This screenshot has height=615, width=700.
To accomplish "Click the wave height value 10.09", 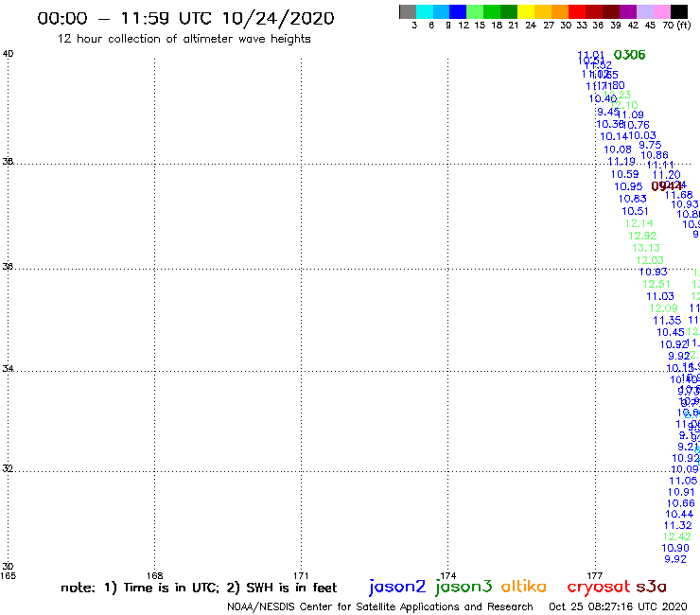I will 684,469.
